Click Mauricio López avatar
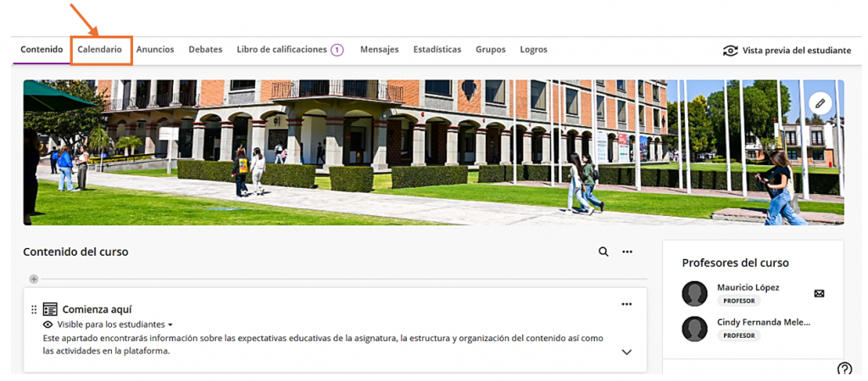Viewport: 868px width, 381px height. pos(695,294)
